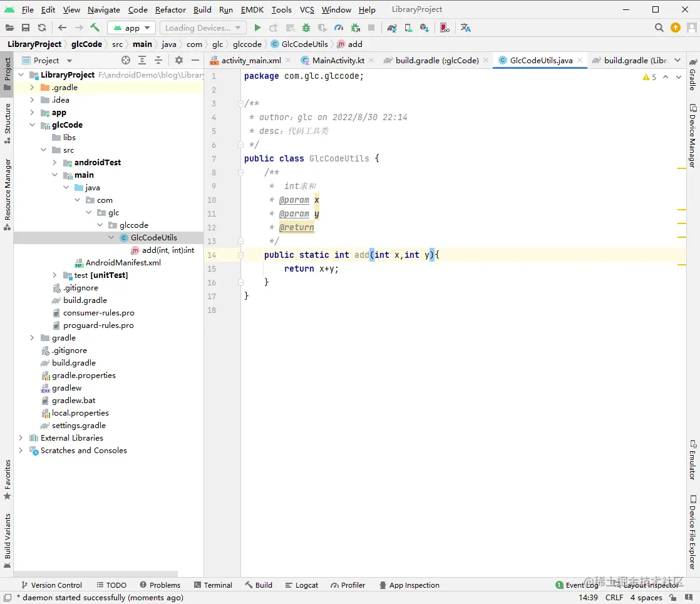
Task: Click the Expand All icon in Project panel
Action: (x=142, y=60)
